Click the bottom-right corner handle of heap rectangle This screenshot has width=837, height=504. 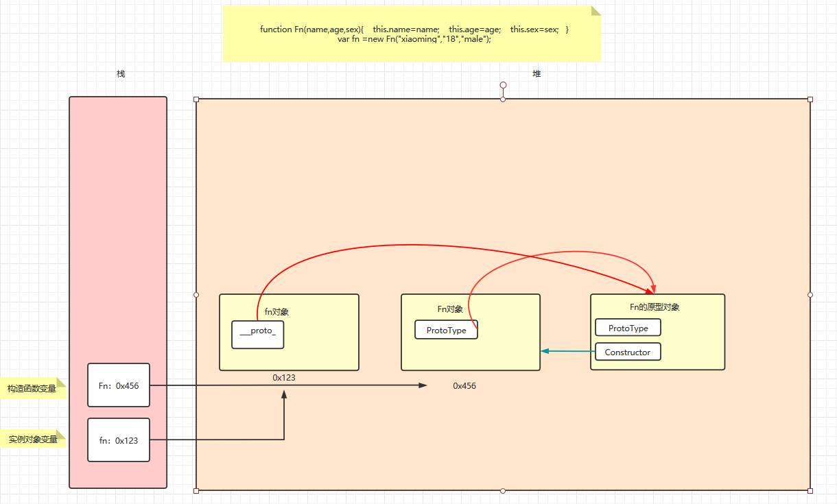coord(810,490)
